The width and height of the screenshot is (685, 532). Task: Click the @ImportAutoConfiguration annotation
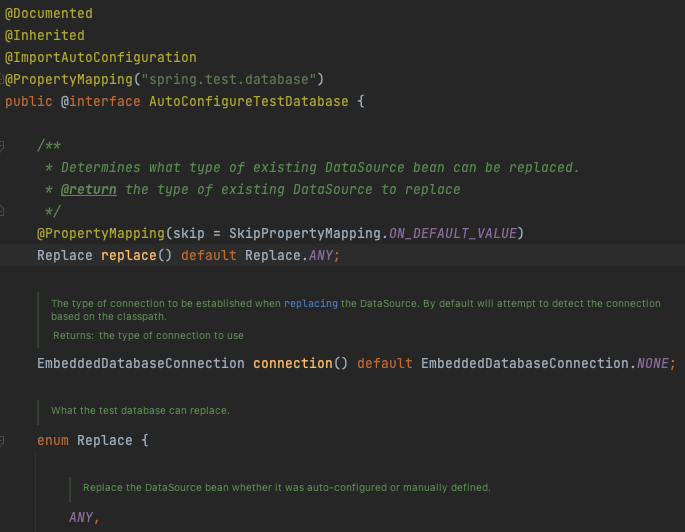(x=100, y=57)
